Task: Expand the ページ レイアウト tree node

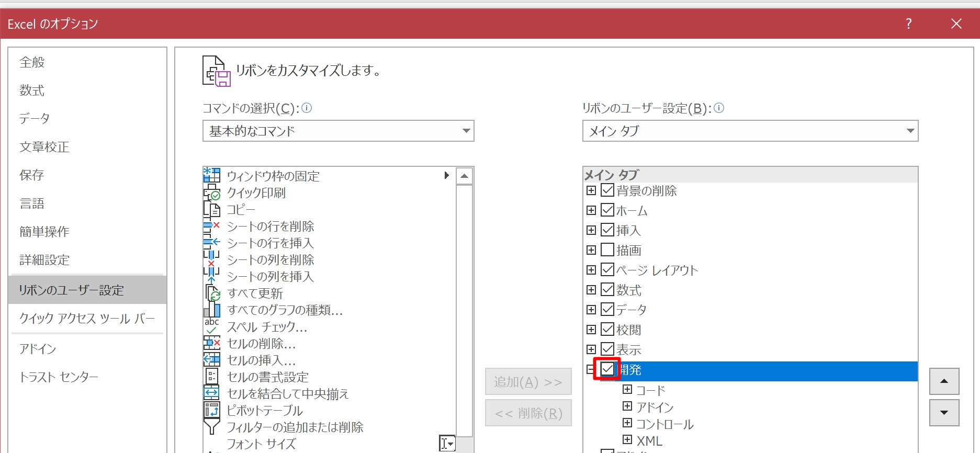Action: pyautogui.click(x=591, y=270)
